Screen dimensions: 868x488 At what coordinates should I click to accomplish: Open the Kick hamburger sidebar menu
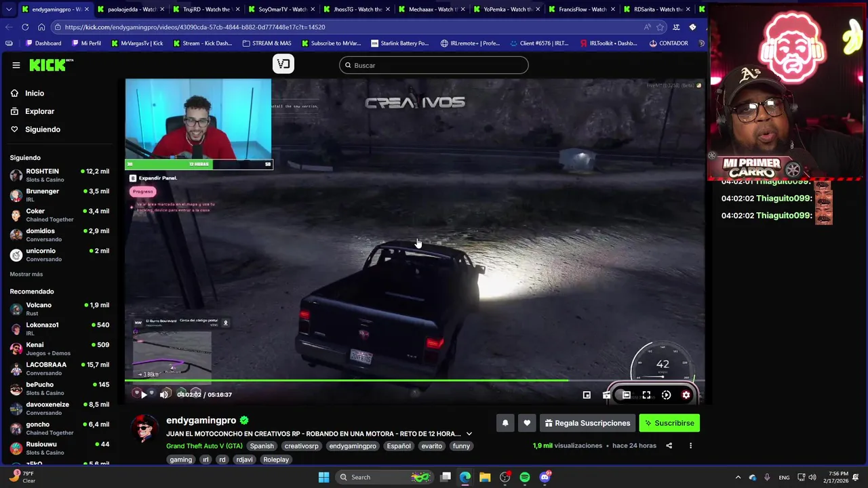coord(16,65)
